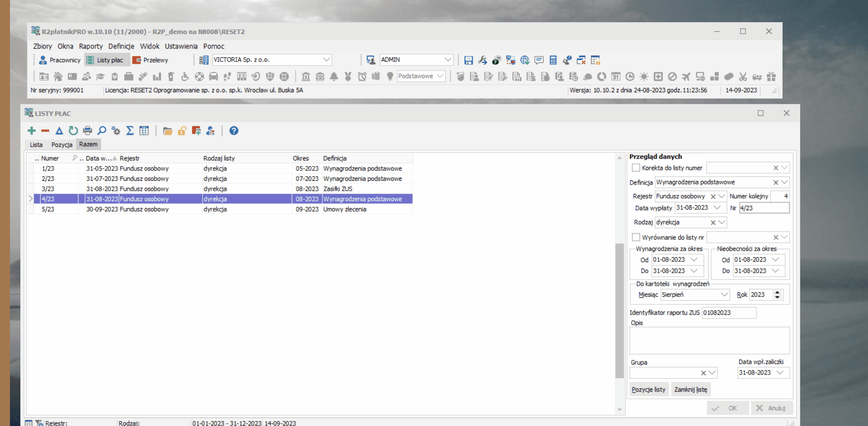Toggle Wyrównanie do listy nr checkbox
The image size is (868, 426).
(x=636, y=237)
